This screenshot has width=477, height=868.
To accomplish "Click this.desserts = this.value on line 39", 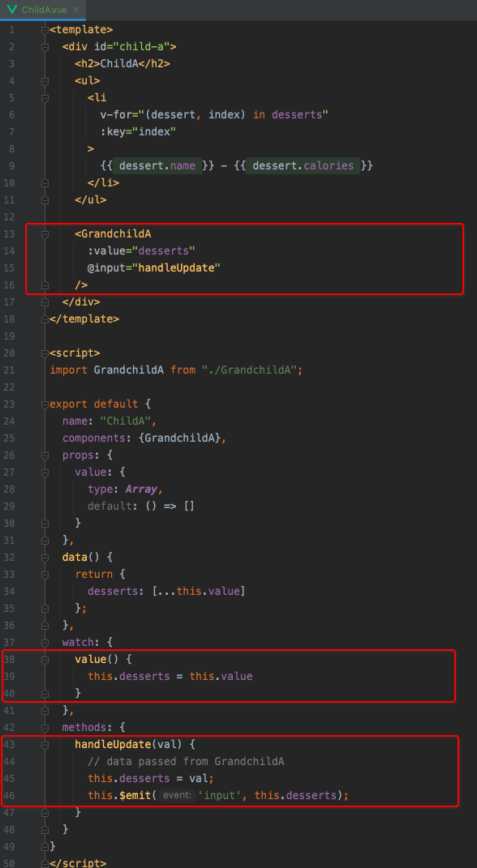I will (x=170, y=677).
